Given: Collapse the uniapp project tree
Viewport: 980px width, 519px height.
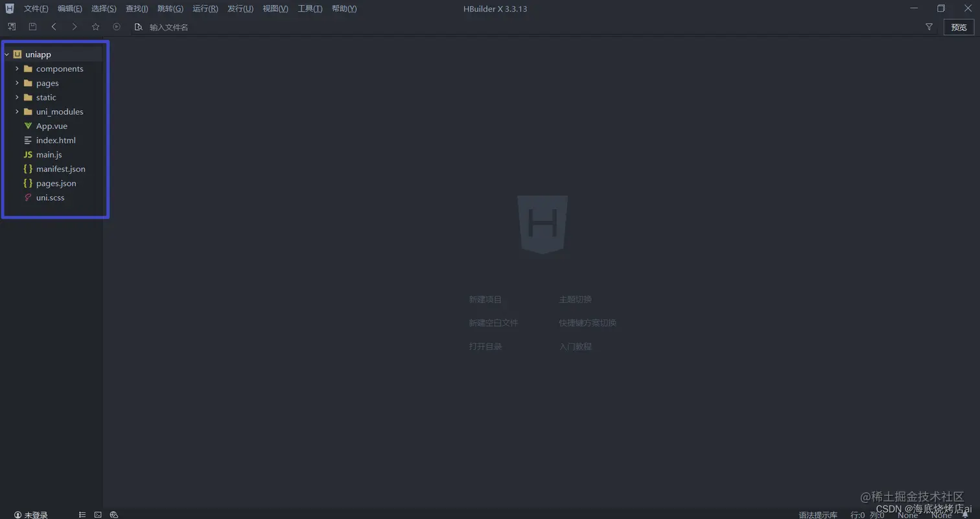Looking at the screenshot, I should 6,54.
